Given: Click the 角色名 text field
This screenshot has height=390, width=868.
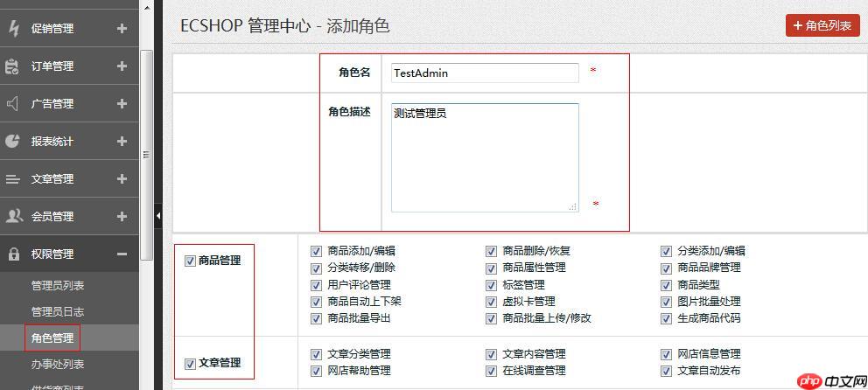Looking at the screenshot, I should click(485, 73).
